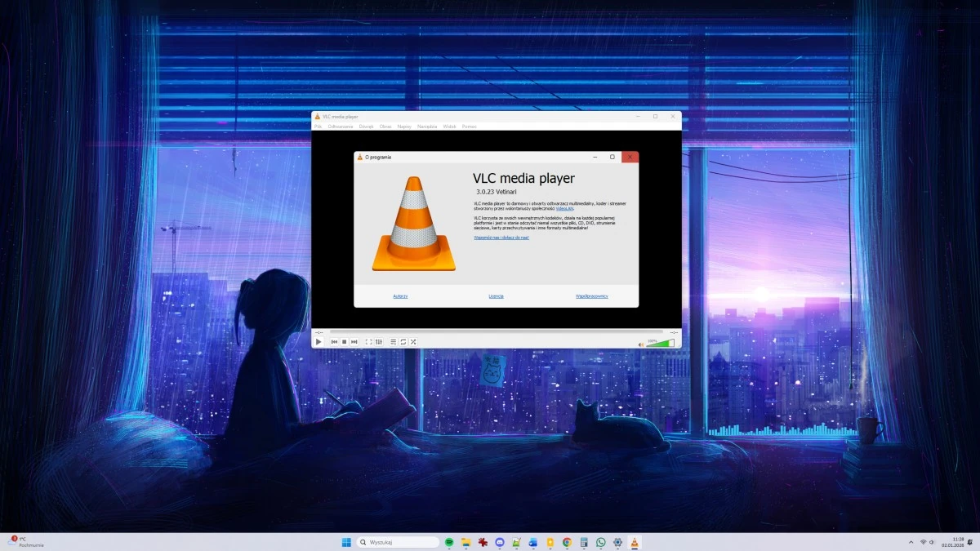Click the Licencja link

[496, 295]
